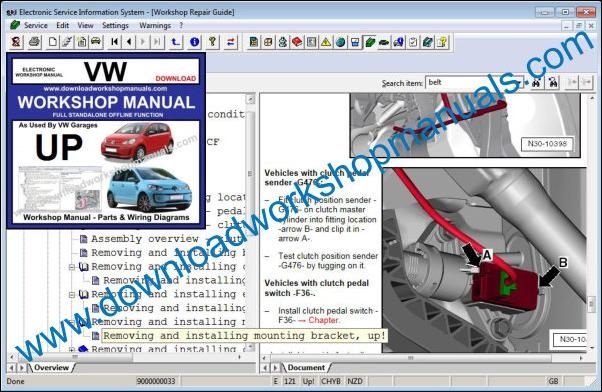Go to next page with right arrow
Image resolution: width=602 pixels, height=392 pixels.
[143, 41]
